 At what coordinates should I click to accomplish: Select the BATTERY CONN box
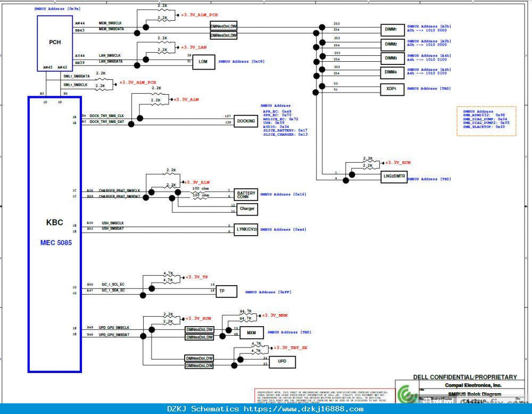tap(246, 195)
